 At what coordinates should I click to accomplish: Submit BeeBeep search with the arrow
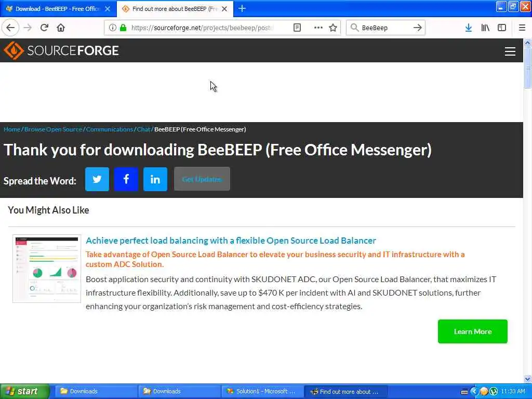pyautogui.click(x=418, y=28)
